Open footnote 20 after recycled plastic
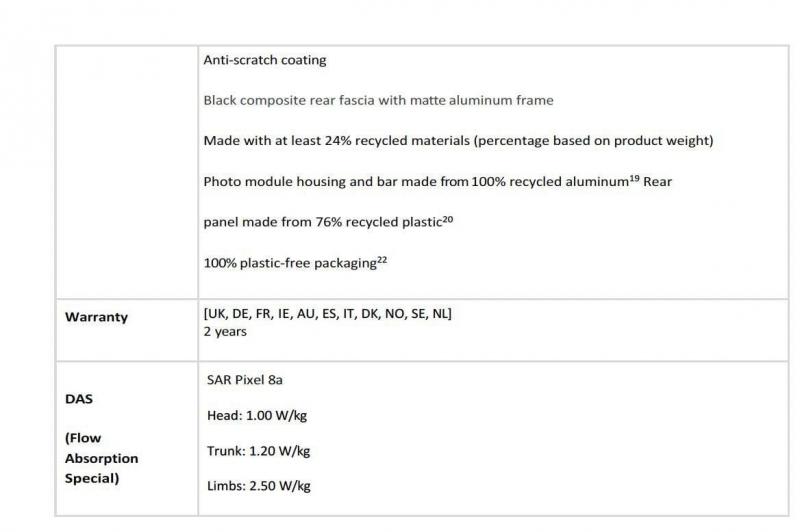 [x=447, y=218]
